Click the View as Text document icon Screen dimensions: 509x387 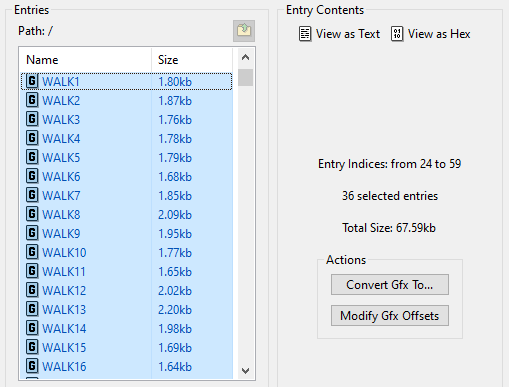click(305, 34)
